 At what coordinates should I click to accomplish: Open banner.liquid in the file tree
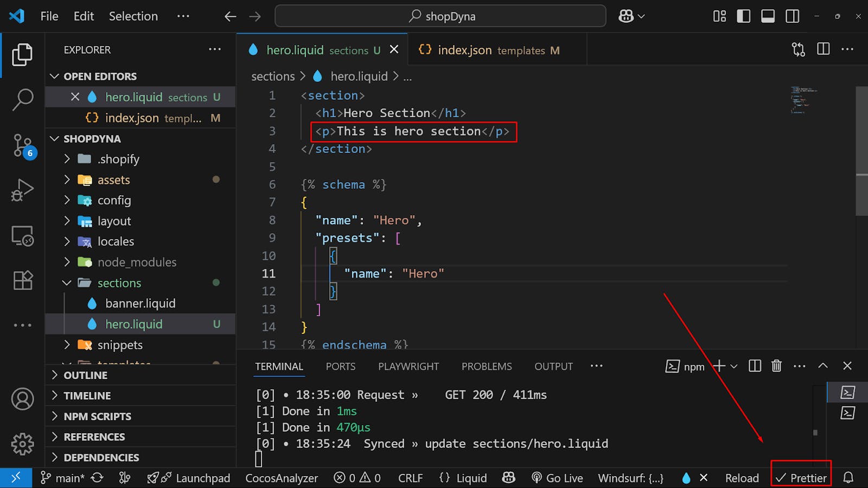tap(141, 304)
